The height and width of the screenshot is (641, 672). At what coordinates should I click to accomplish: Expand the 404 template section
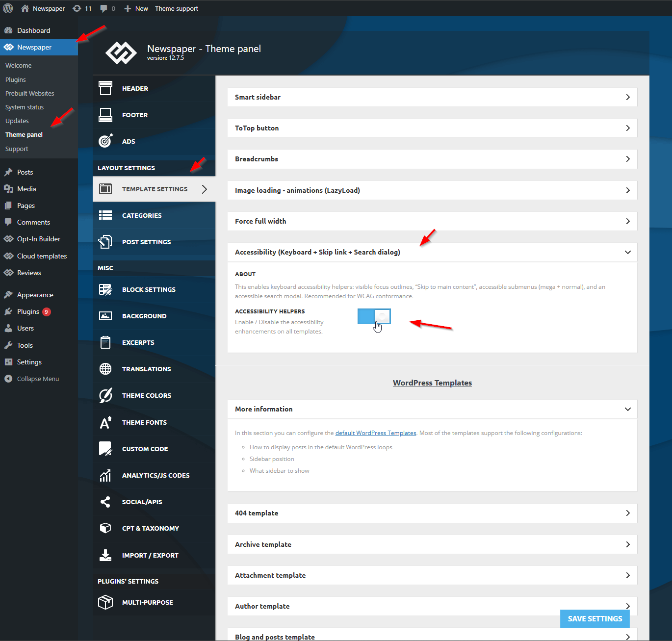(x=432, y=513)
